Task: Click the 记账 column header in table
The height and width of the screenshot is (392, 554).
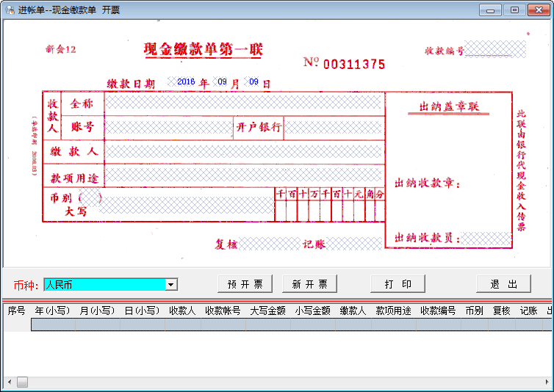Action: pyautogui.click(x=529, y=311)
